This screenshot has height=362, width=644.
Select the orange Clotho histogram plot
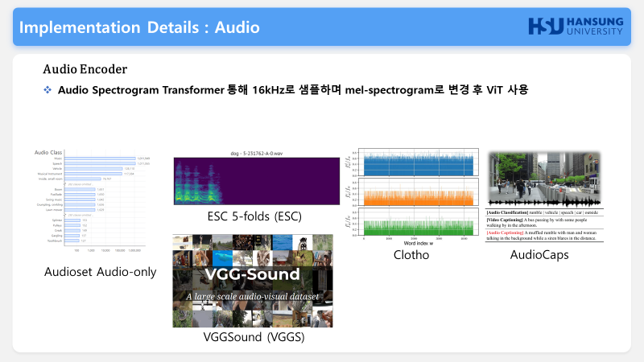[x=419, y=191]
